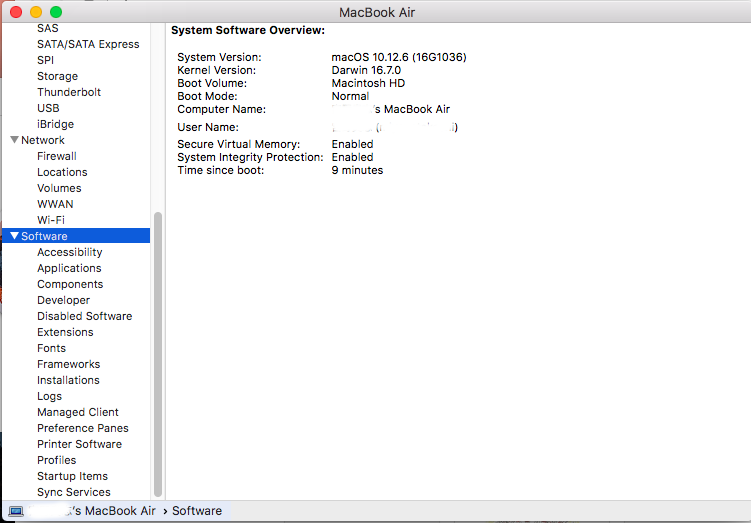The width and height of the screenshot is (751, 523).
Task: Click the Secure Virtual Memory Enabled value
Action: [353, 144]
